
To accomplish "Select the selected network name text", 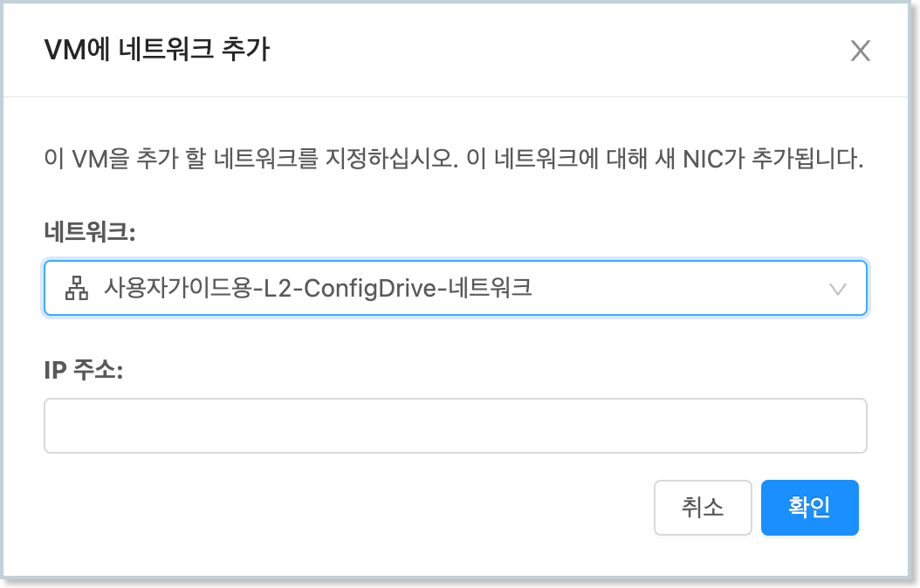I will (318, 288).
